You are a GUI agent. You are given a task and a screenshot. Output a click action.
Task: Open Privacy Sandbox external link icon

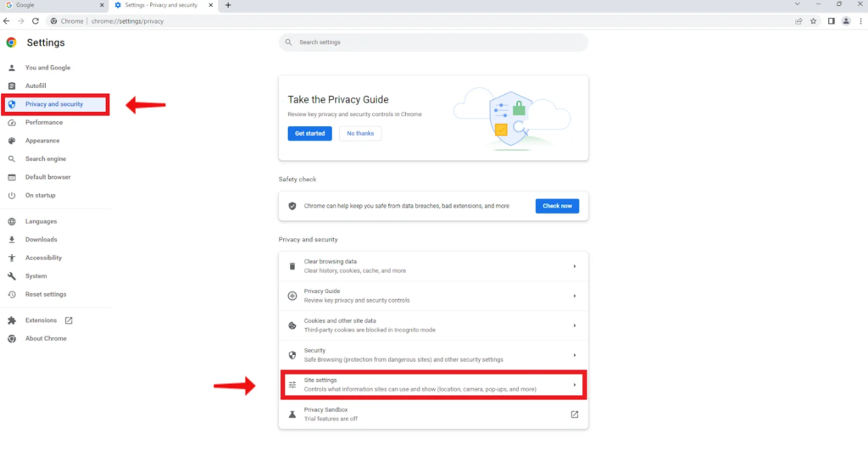575,414
